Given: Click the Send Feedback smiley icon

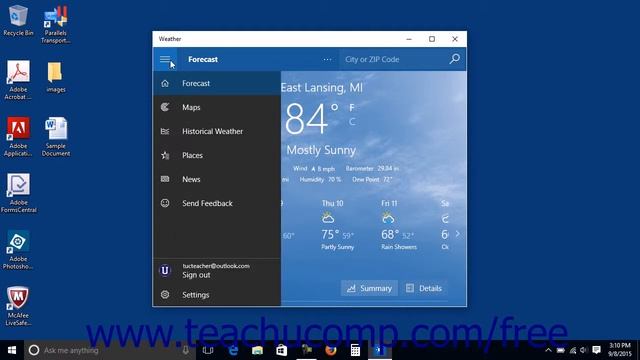Looking at the screenshot, I should [x=165, y=203].
